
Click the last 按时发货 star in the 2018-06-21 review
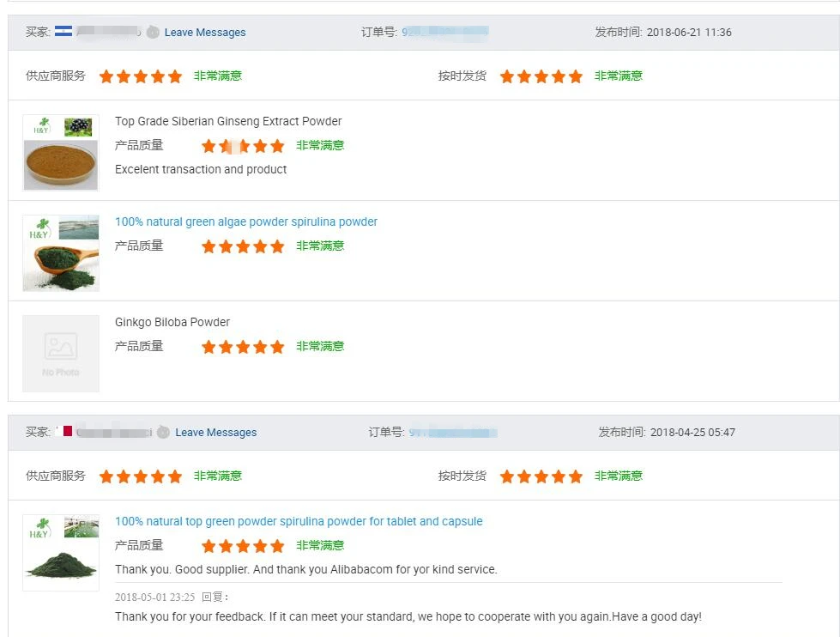pos(576,76)
